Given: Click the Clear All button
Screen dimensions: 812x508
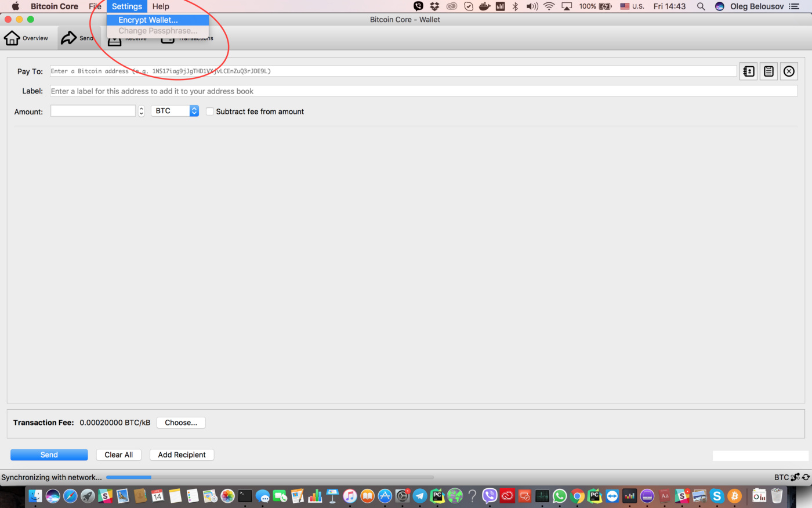Looking at the screenshot, I should [x=119, y=455].
